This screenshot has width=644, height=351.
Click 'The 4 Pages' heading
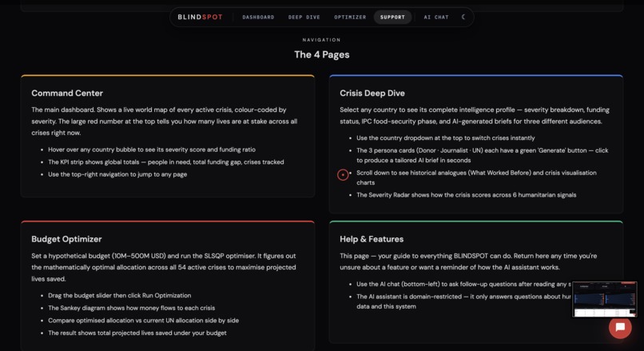click(322, 54)
